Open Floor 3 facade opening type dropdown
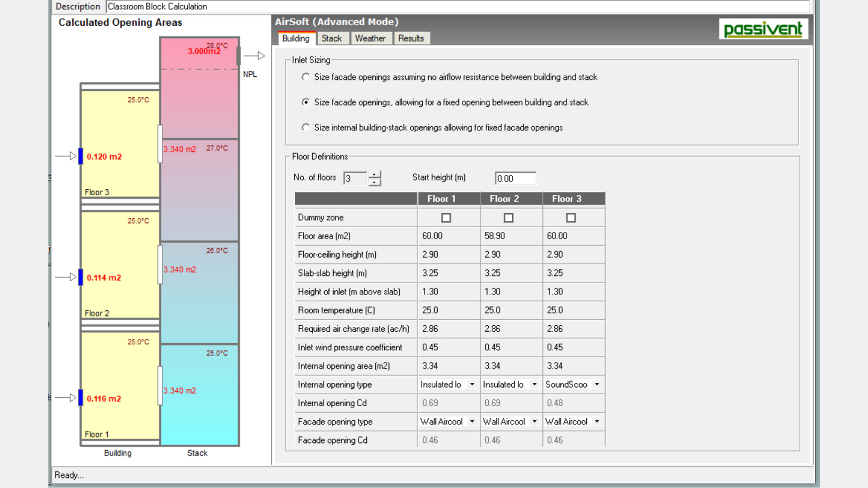Screen dimensions: 868x488 pyautogui.click(x=597, y=421)
